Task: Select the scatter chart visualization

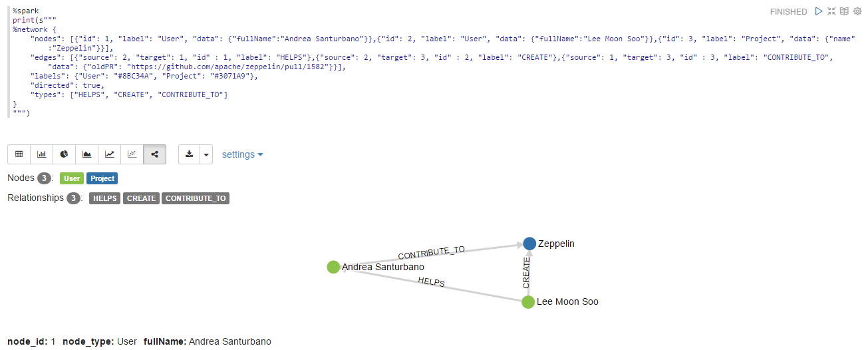Action: pyautogui.click(x=132, y=154)
